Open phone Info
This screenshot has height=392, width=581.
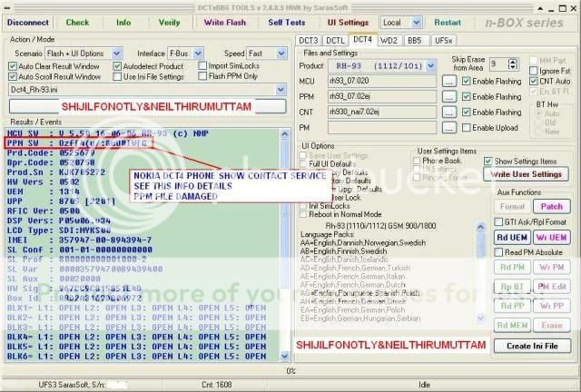pos(123,22)
